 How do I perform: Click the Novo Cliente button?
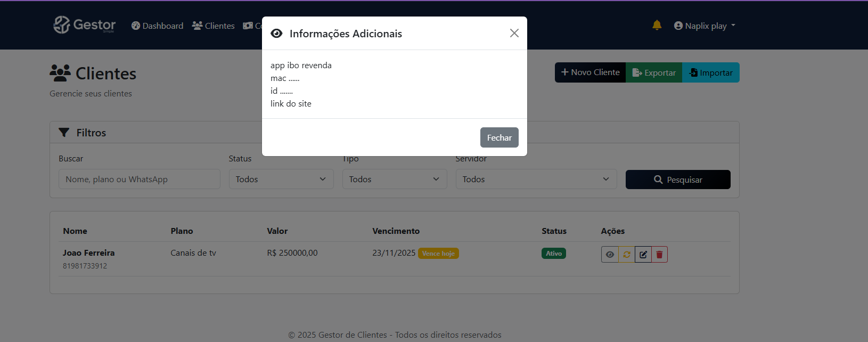(x=590, y=72)
